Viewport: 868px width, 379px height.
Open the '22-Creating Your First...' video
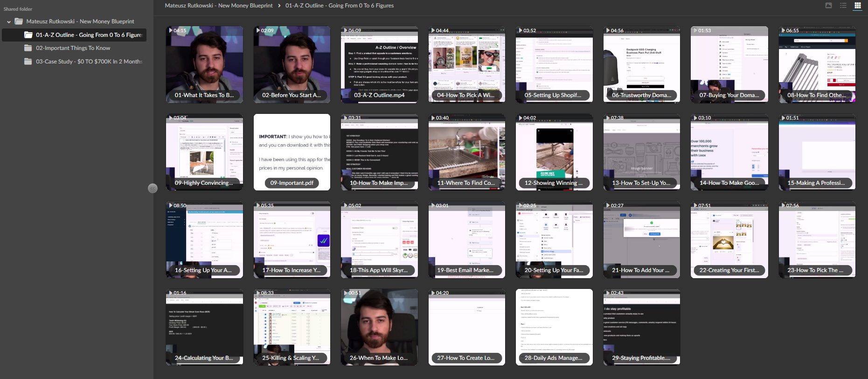pyautogui.click(x=729, y=239)
